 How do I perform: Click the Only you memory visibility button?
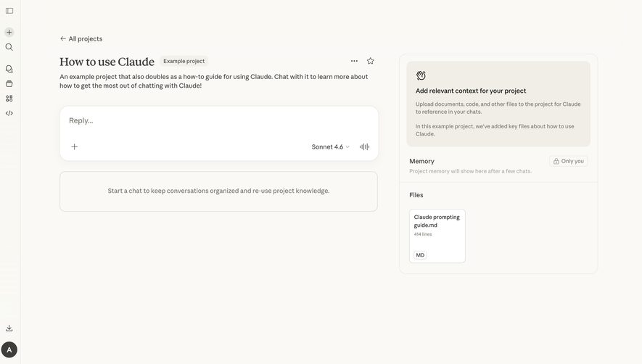pos(568,161)
